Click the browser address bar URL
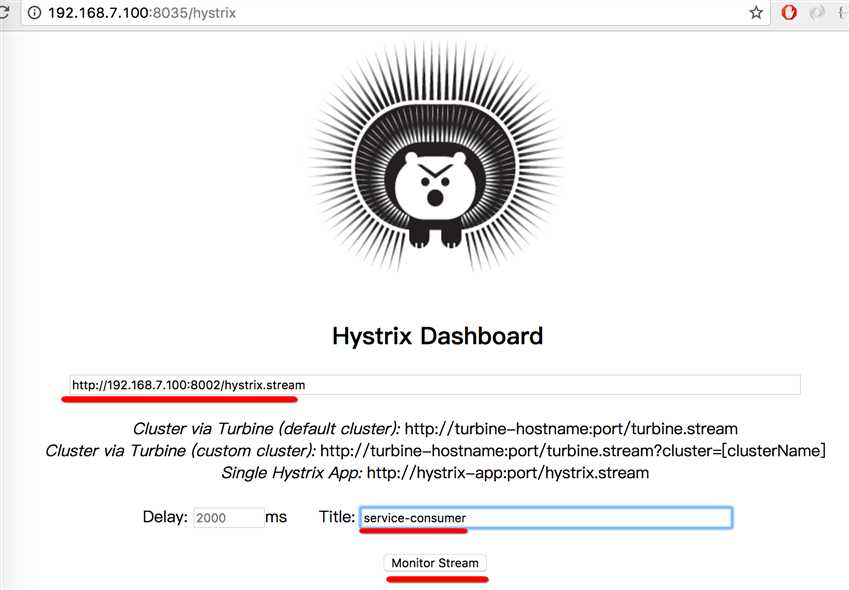849x590 pixels. tap(142, 13)
